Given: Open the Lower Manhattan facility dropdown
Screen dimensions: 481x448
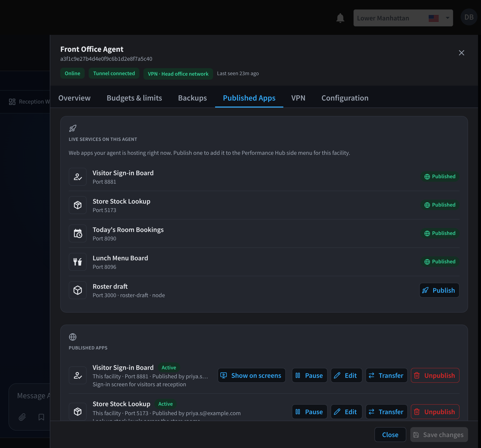Looking at the screenshot, I should (x=403, y=18).
